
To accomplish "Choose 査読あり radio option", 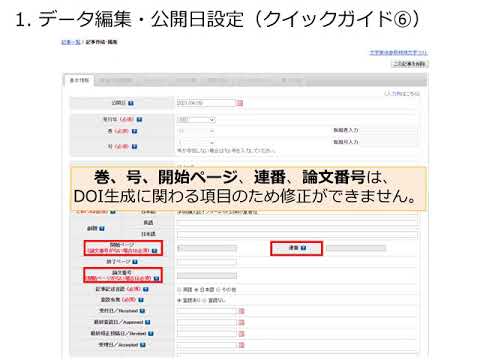I will (x=179, y=301).
